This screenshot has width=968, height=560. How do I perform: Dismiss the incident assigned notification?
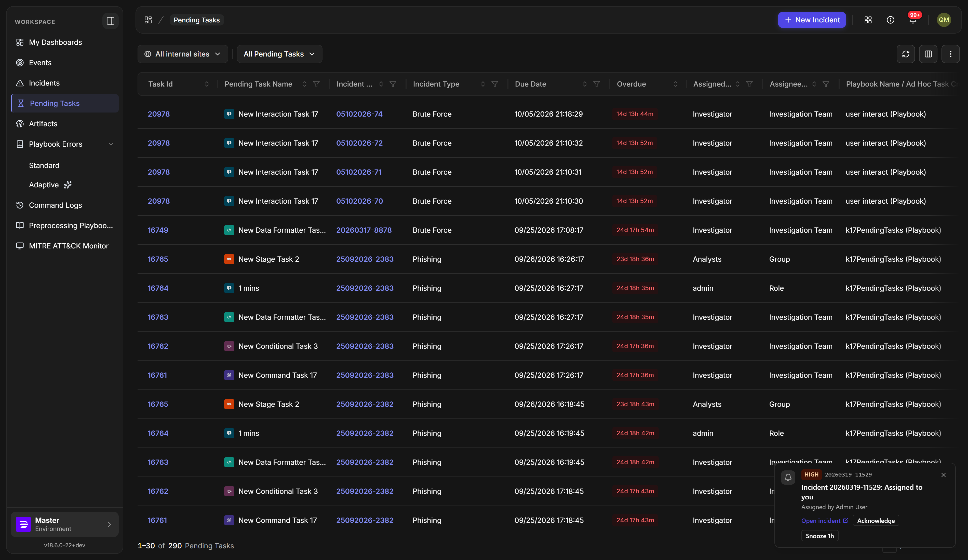(943, 475)
